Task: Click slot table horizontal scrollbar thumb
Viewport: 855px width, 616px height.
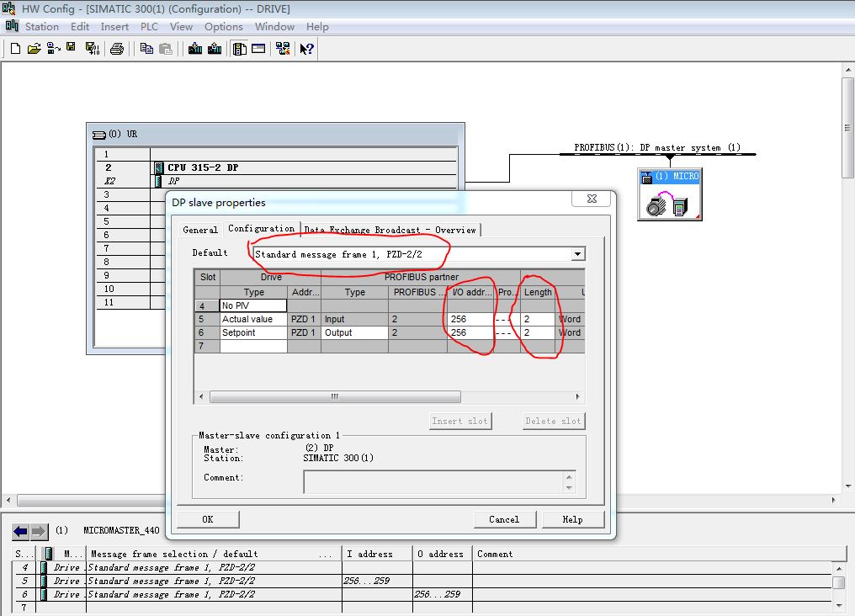Action: 335,396
